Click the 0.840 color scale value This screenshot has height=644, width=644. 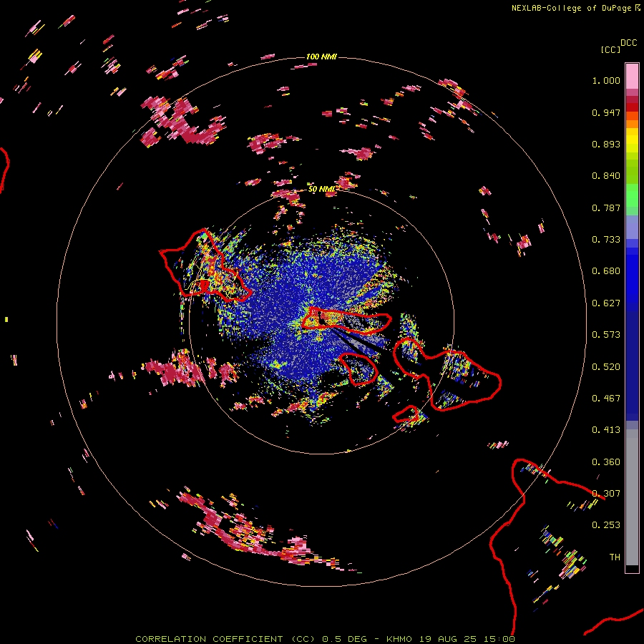point(606,176)
